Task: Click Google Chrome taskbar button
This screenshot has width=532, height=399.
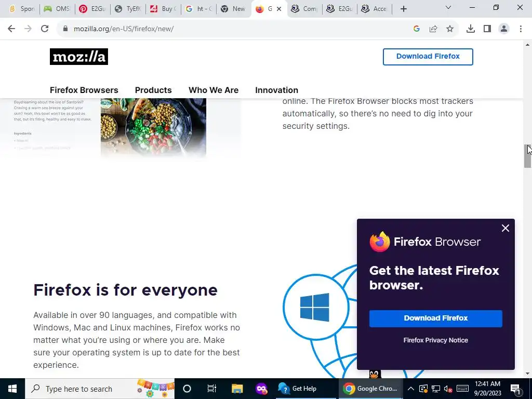Action: tap(370, 389)
